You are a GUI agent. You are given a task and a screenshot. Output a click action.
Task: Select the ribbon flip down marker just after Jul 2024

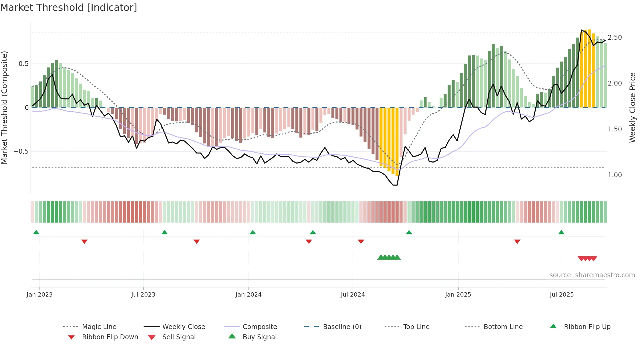tap(361, 242)
